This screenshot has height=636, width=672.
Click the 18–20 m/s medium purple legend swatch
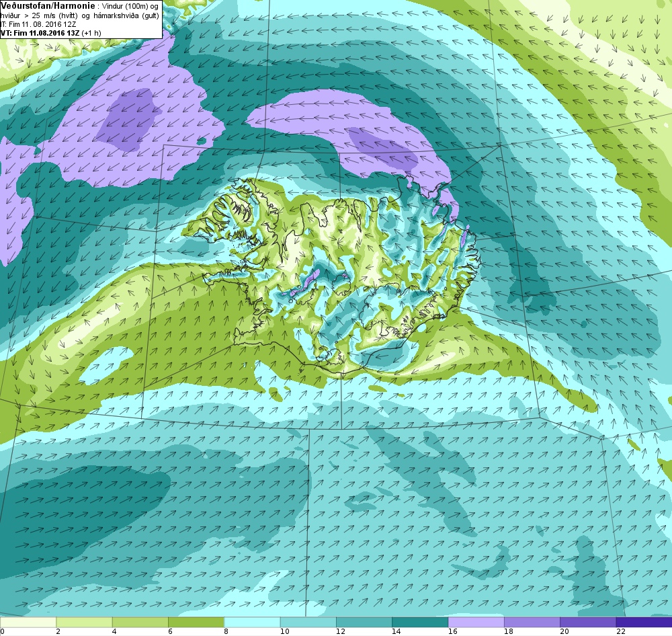tap(532, 622)
